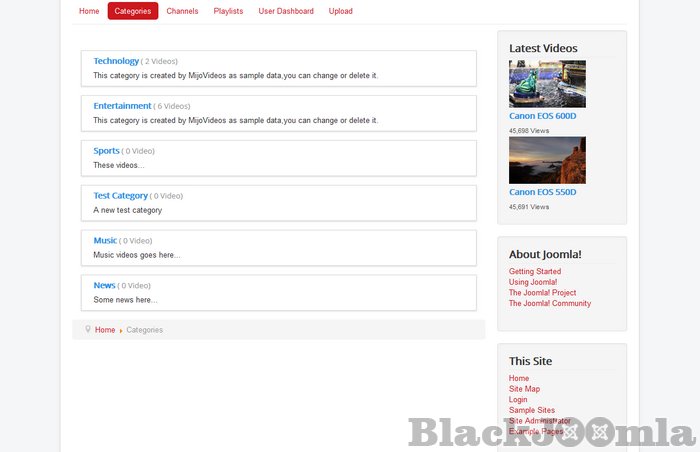700x452 pixels.
Task: View the Sports category
Action: point(106,151)
